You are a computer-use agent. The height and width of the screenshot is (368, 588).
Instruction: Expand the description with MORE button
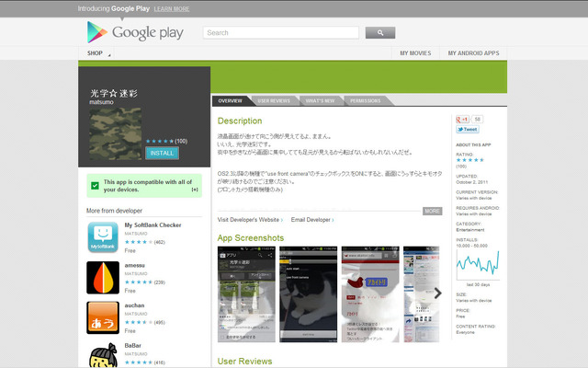click(x=433, y=211)
